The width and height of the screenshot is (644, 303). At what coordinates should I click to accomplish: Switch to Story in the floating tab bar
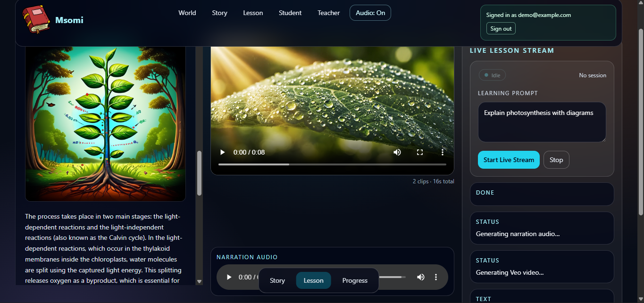277,280
